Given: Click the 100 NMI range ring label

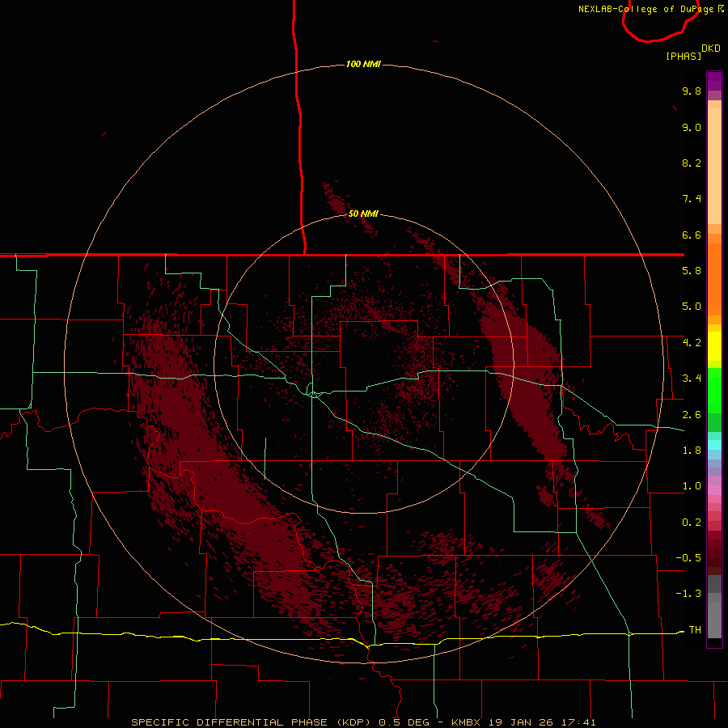Looking at the screenshot, I should [x=363, y=64].
